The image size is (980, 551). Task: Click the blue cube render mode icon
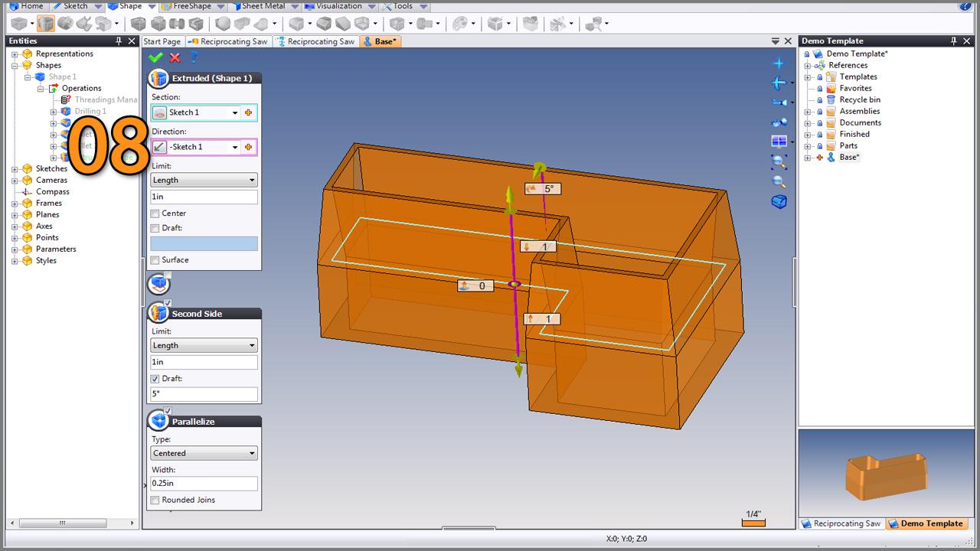[779, 201]
